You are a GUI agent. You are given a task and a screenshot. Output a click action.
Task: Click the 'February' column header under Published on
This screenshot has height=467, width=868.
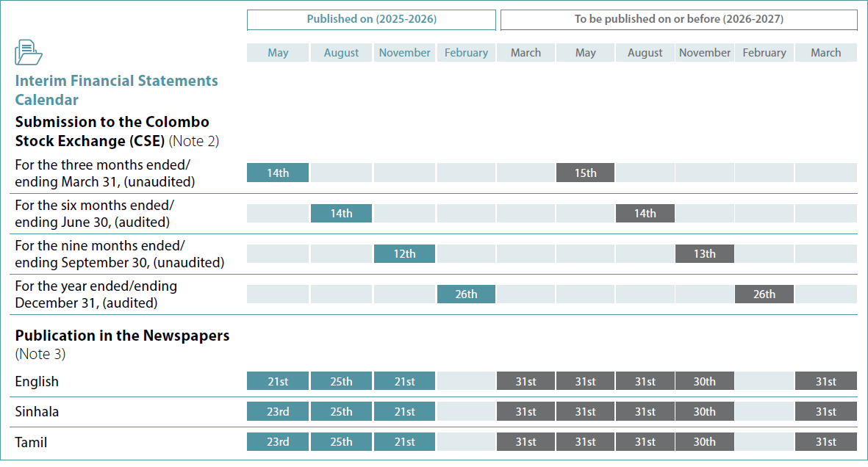pos(466,53)
